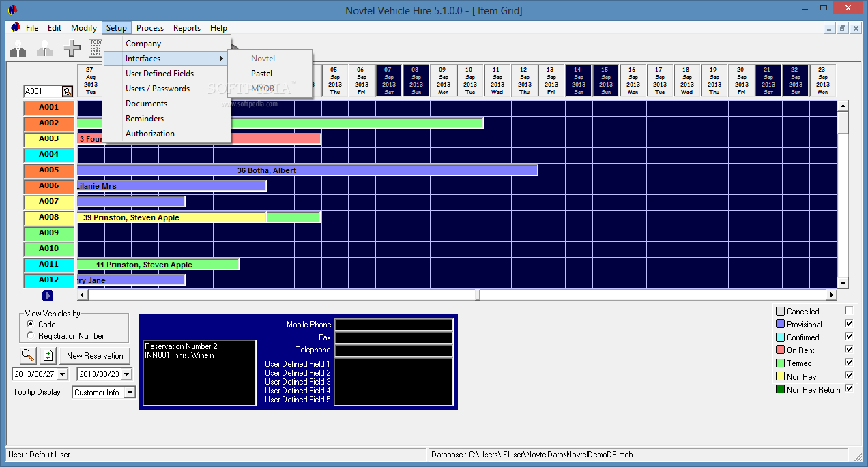This screenshot has height=467, width=868.
Task: Click the first customer person toolbar icon
Action: click(x=18, y=48)
